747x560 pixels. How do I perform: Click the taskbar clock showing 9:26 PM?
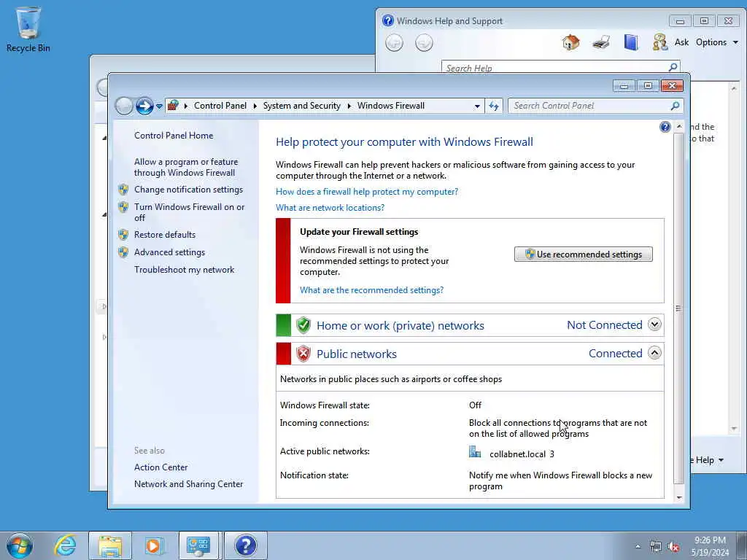[710, 546]
